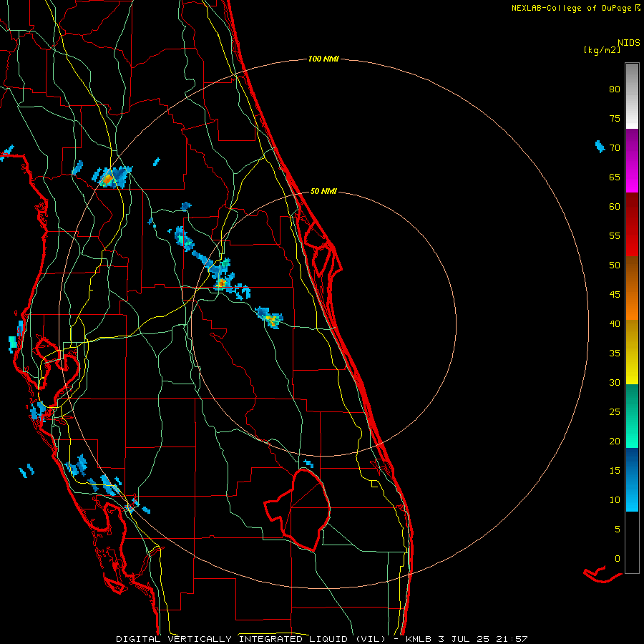Click the orange band of the color scale

pos(632,288)
